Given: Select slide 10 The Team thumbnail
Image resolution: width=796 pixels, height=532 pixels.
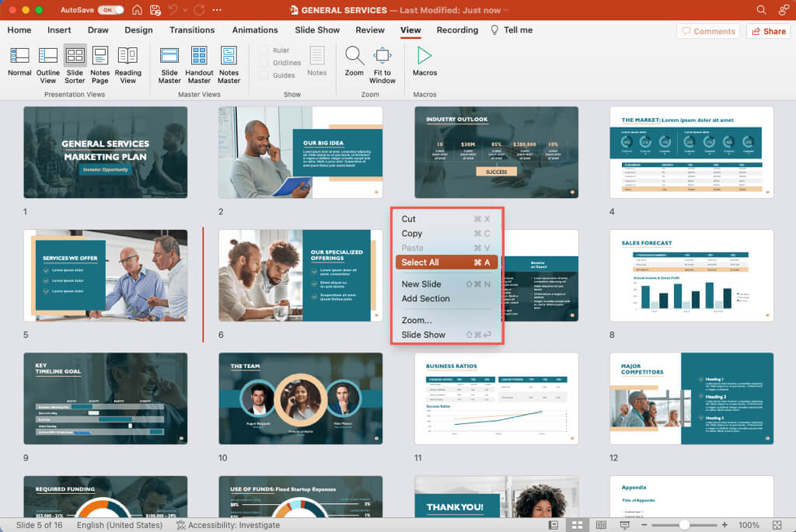Looking at the screenshot, I should (x=301, y=398).
